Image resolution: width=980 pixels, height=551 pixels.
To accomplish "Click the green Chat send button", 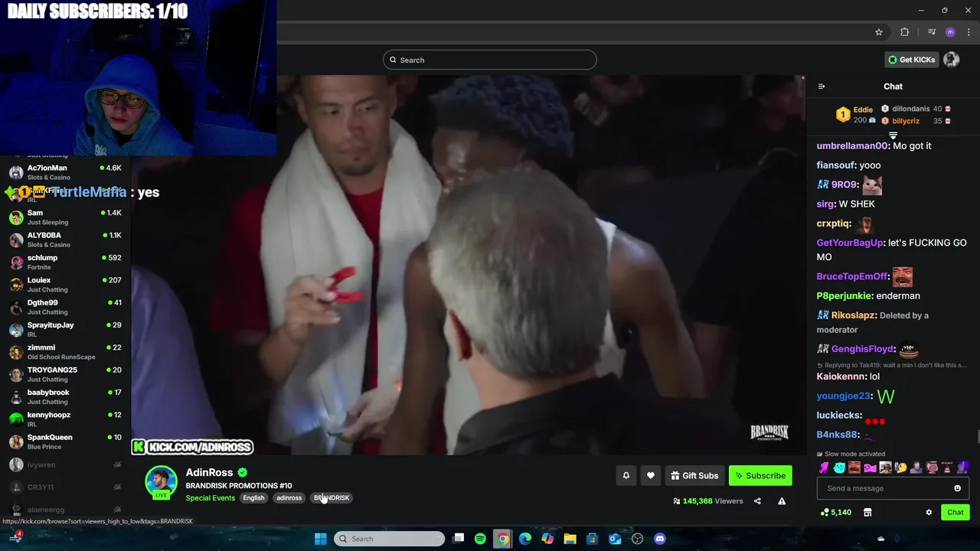I will point(955,512).
